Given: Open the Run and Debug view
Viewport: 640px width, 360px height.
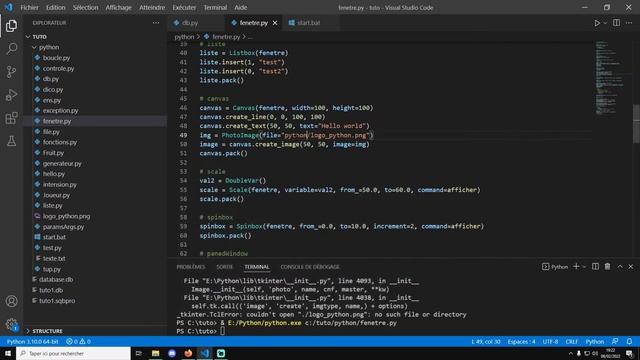Looking at the screenshot, I should click(11, 95).
